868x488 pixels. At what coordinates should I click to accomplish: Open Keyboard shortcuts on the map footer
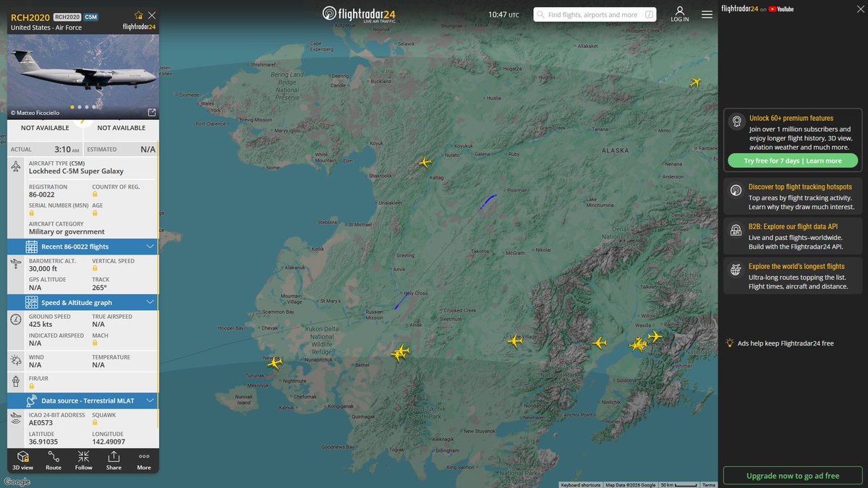click(581, 485)
